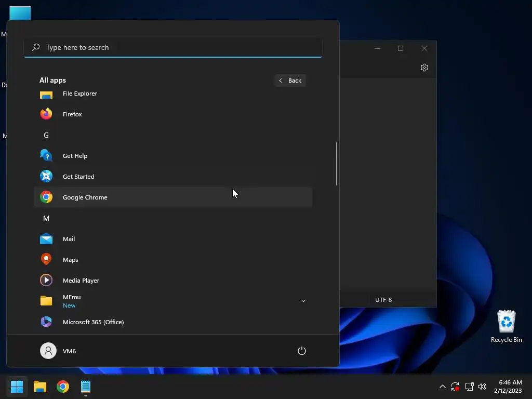Screen dimensions: 532x399
Task: Open the Mail app
Action: click(173, 239)
